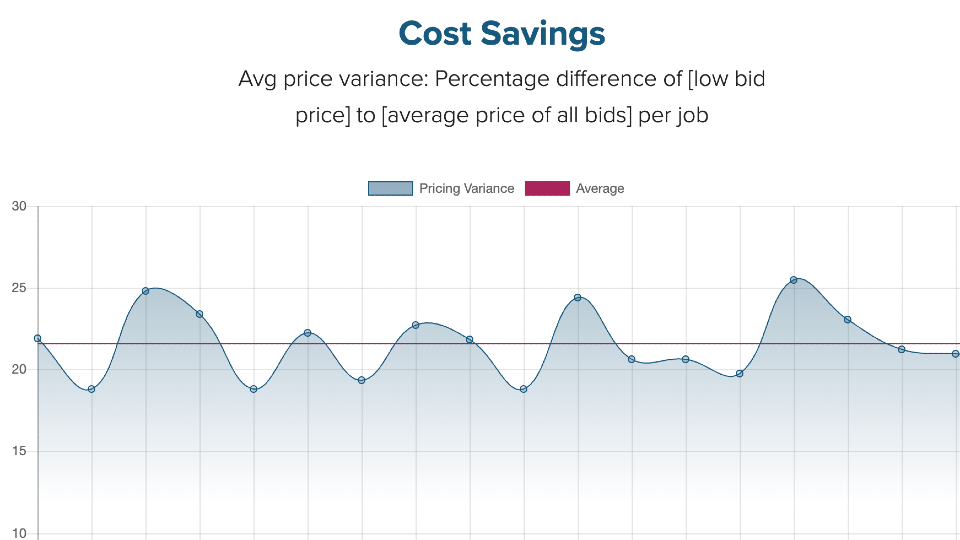960x540 pixels.
Task: Click the 10 label on the y-axis
Action: click(x=19, y=533)
